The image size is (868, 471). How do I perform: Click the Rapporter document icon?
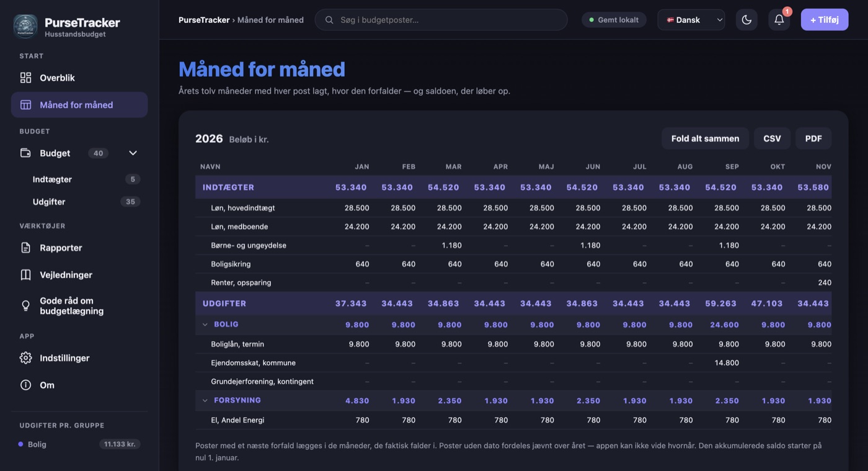tap(25, 248)
